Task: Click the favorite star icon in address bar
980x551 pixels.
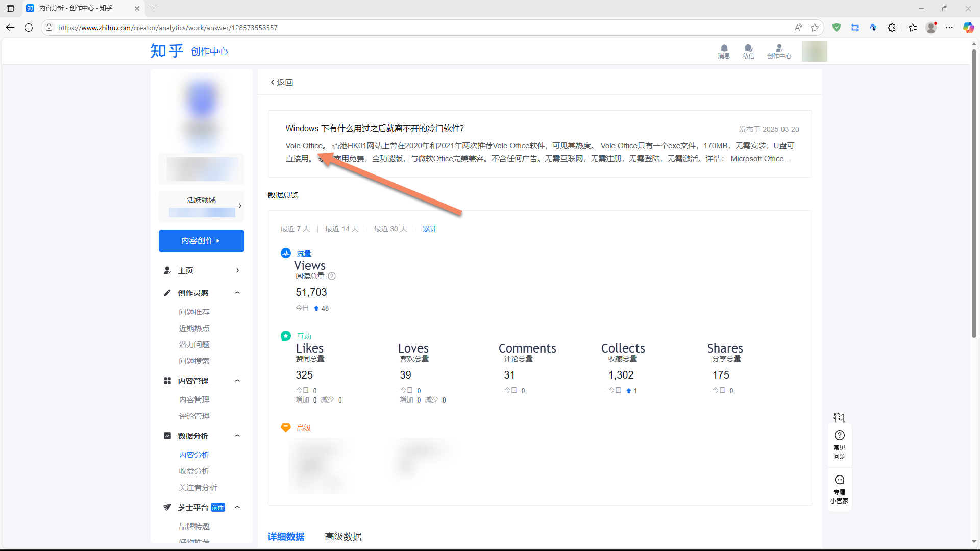Action: click(x=815, y=28)
